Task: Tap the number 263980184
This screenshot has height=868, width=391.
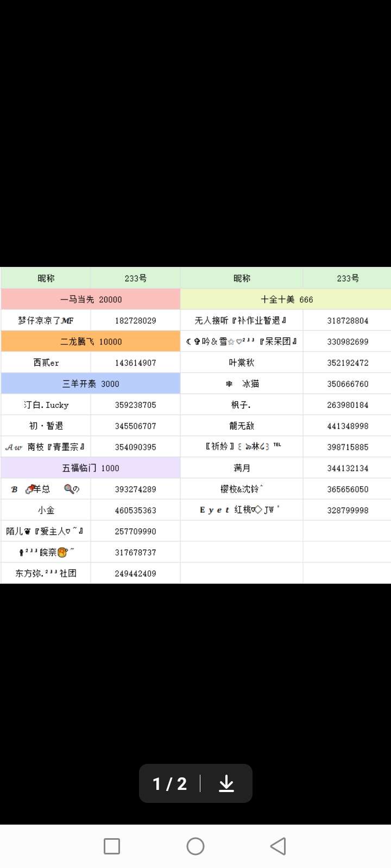Action: (x=348, y=405)
